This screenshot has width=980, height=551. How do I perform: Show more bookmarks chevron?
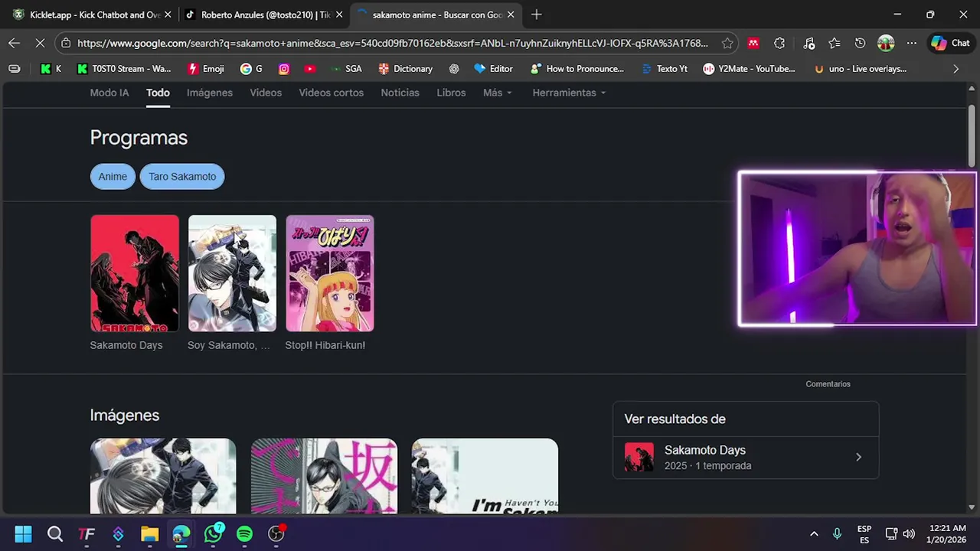(955, 69)
